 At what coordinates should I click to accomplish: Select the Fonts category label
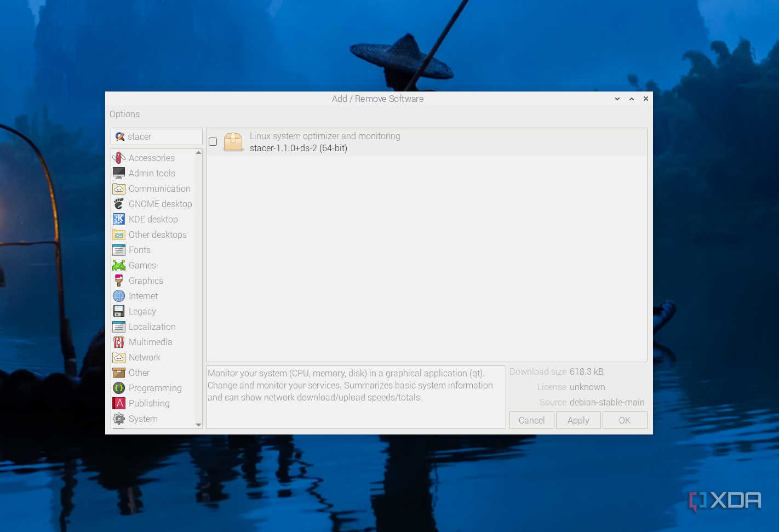pos(140,250)
